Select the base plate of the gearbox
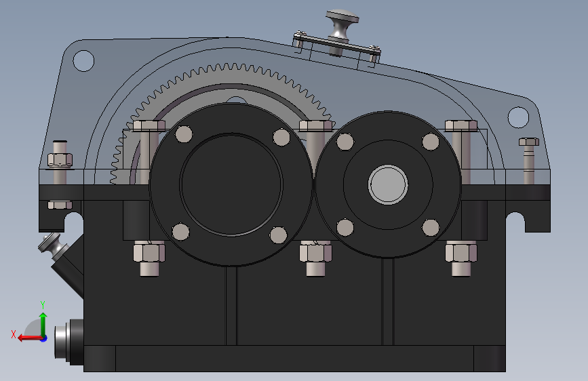588x381 pixels. [294, 359]
